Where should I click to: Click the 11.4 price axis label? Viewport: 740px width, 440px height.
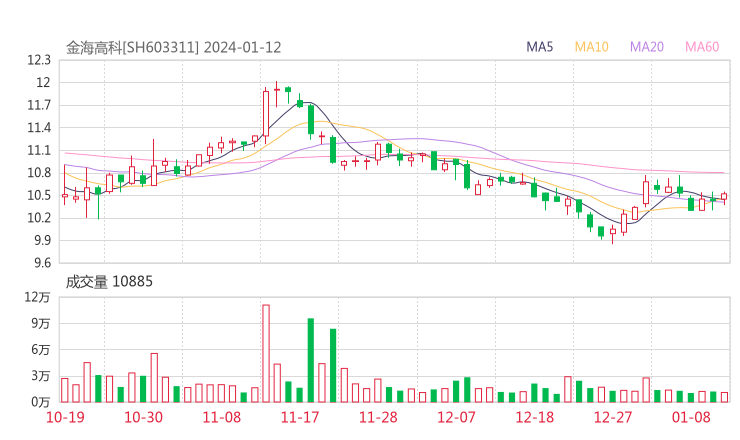click(x=39, y=128)
